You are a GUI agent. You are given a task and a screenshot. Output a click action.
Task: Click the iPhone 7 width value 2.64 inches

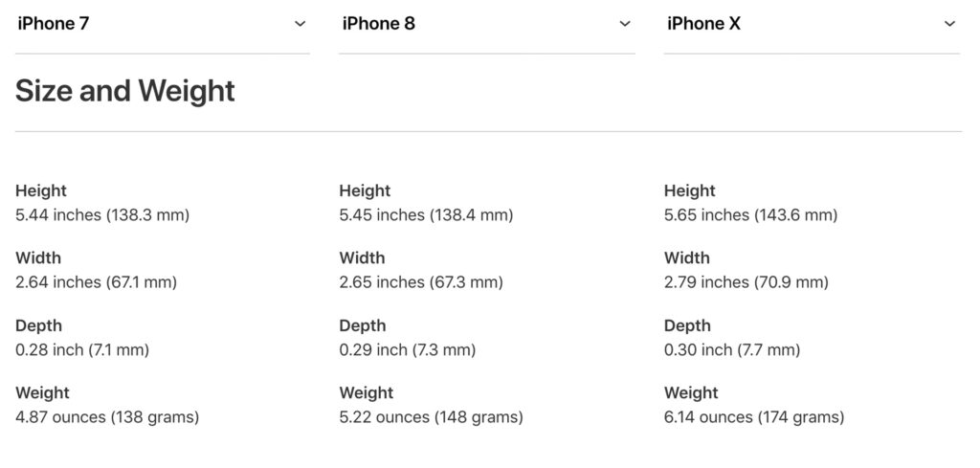pyautogui.click(x=96, y=282)
